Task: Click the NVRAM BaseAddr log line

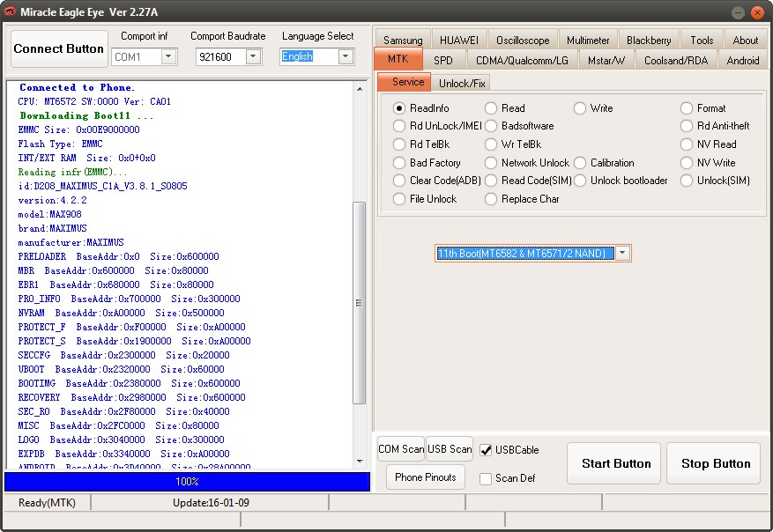Action: pos(122,313)
